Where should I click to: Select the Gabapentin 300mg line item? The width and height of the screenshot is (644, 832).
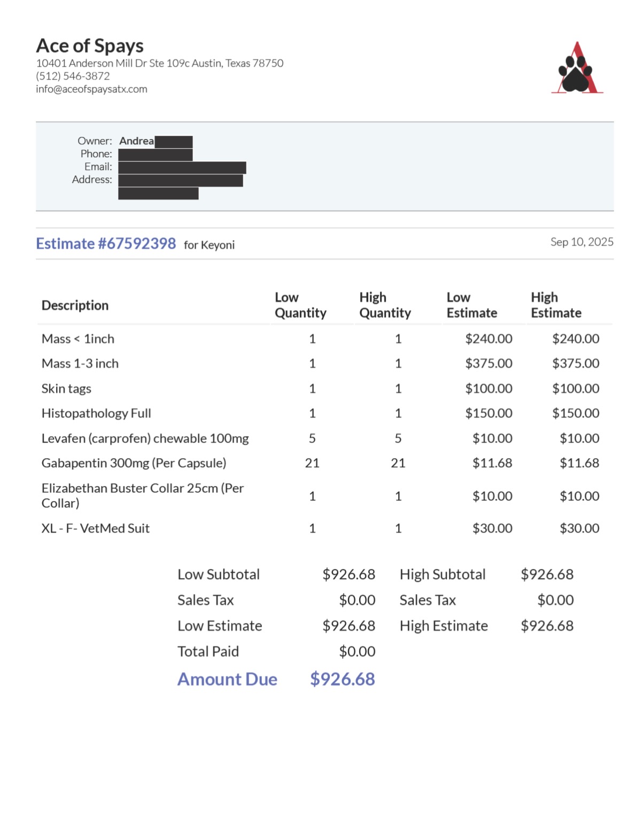pos(134,463)
